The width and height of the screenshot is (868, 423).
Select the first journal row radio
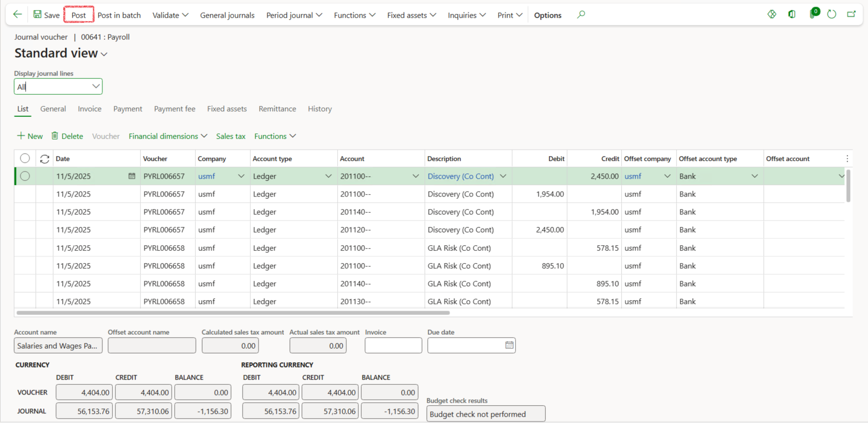[x=25, y=176]
